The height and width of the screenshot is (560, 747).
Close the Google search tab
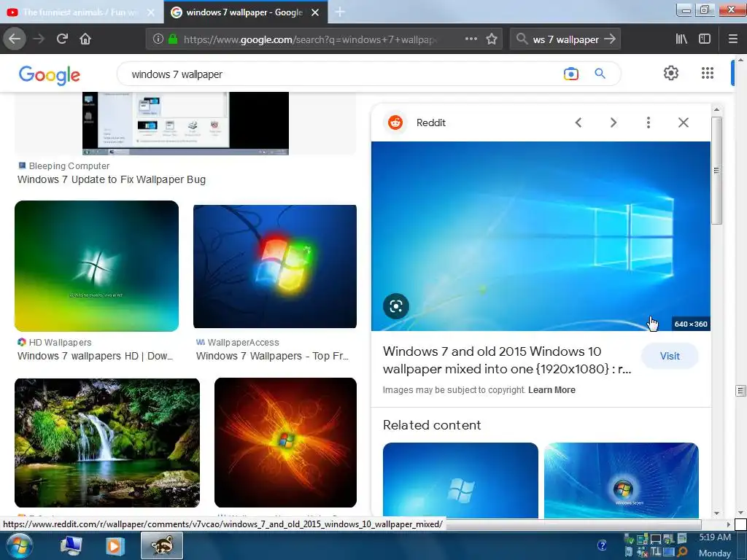point(315,12)
